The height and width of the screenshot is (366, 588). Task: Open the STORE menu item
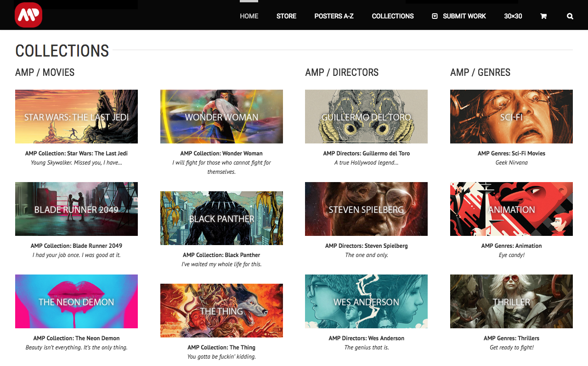point(286,16)
